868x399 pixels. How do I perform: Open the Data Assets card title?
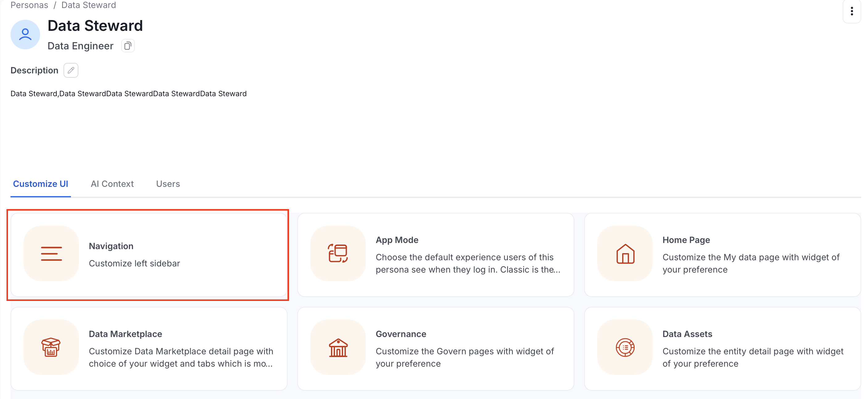click(687, 334)
